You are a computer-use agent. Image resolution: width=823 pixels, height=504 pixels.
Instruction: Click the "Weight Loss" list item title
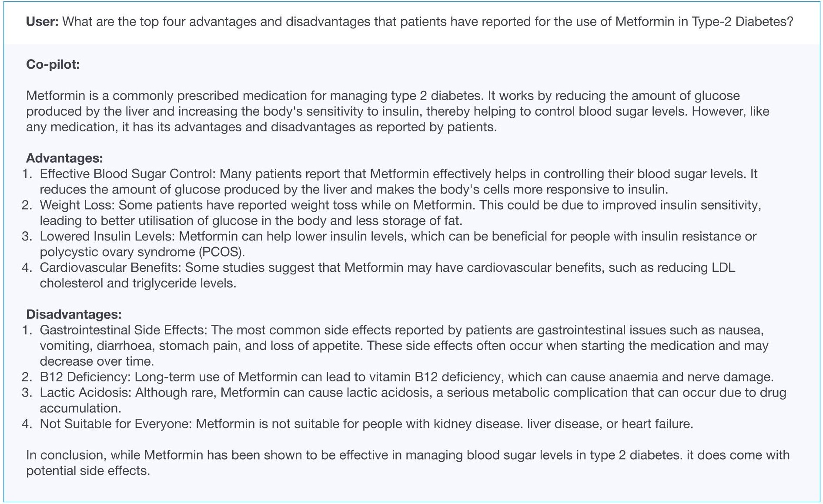pos(77,205)
